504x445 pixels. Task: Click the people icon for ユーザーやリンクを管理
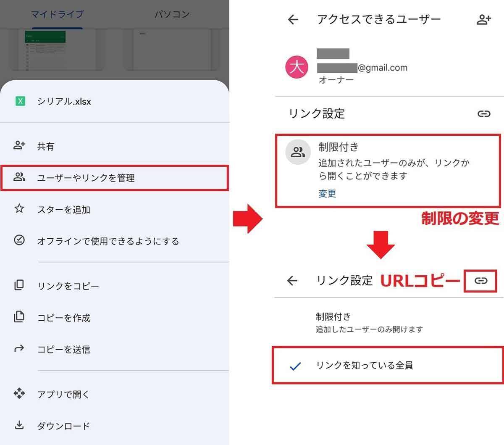pyautogui.click(x=19, y=177)
